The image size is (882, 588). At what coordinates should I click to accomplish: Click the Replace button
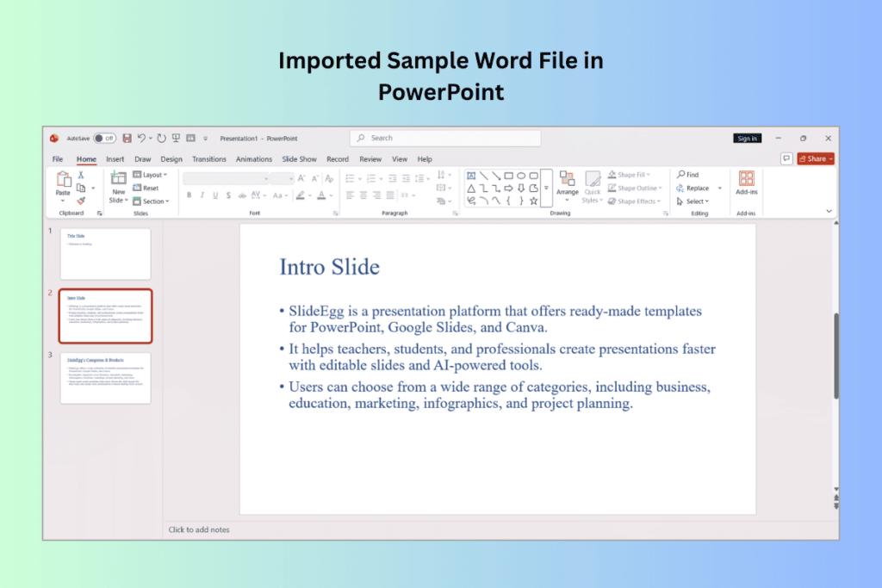click(x=693, y=189)
